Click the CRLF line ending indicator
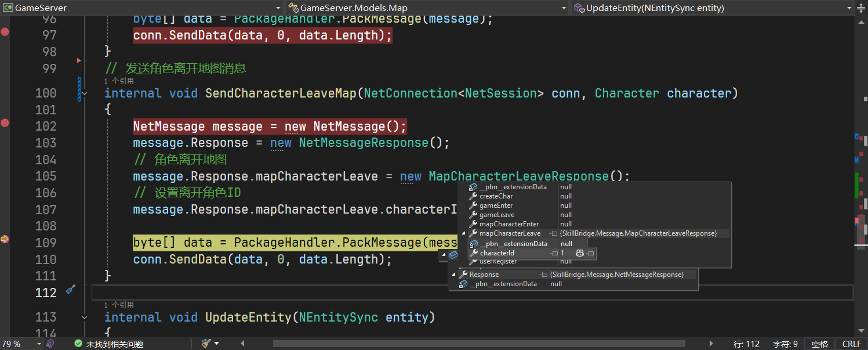The image size is (868, 350). (851, 344)
